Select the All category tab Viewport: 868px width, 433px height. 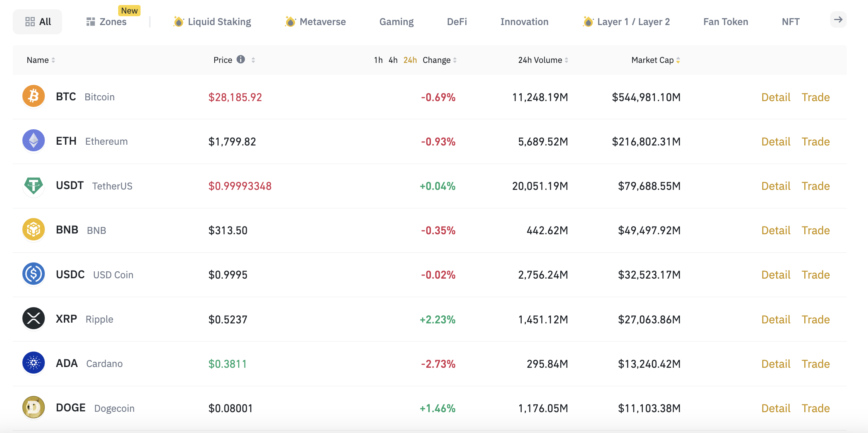pos(37,22)
